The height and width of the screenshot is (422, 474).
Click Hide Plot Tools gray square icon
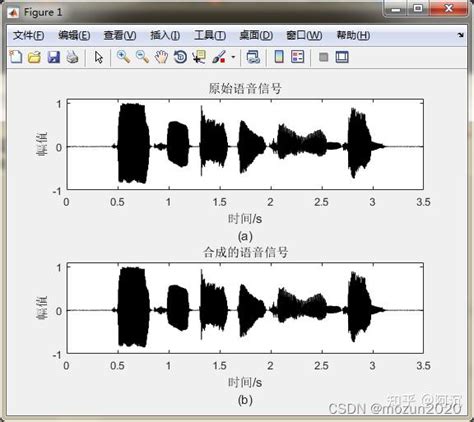pos(323,57)
